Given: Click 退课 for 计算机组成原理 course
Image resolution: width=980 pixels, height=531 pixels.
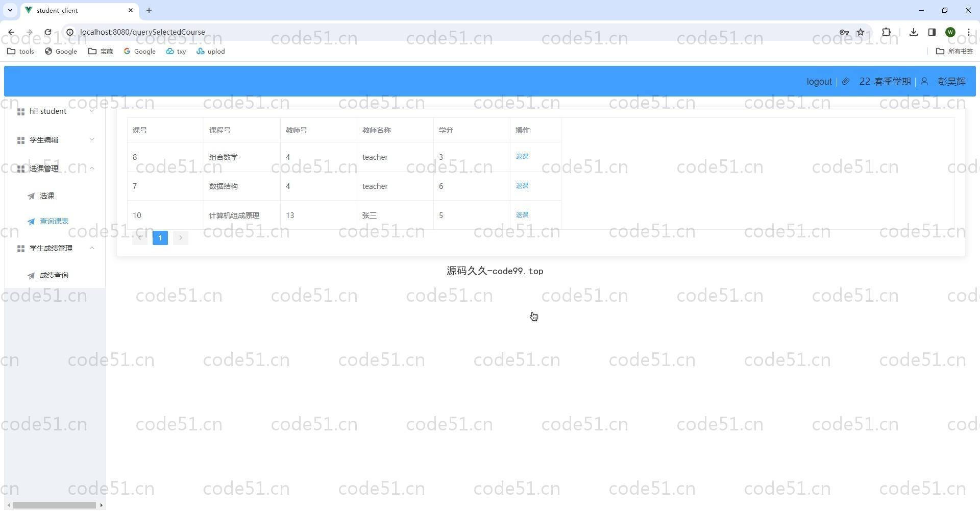Looking at the screenshot, I should tap(522, 215).
